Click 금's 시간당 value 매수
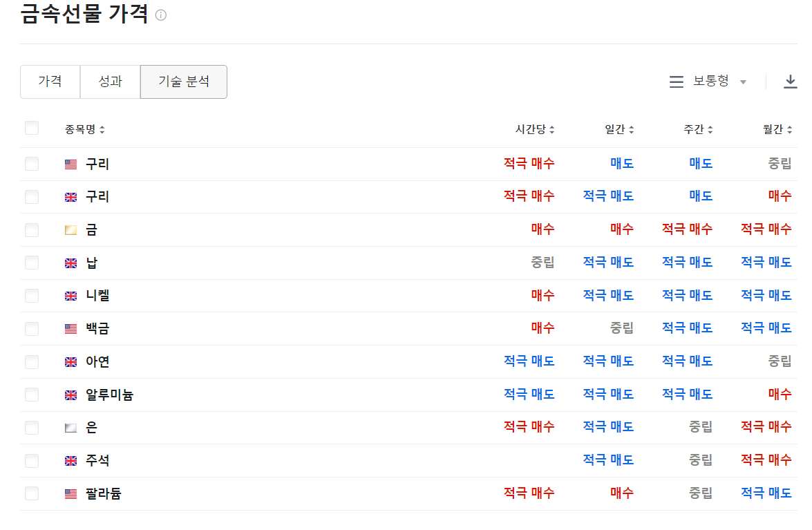Screen dimensions: 812x530 [x=542, y=229]
